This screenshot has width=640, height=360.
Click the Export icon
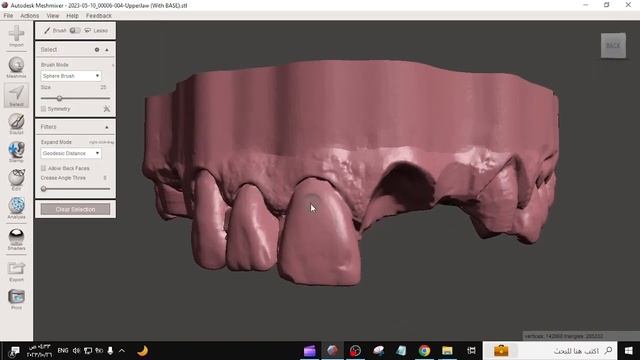[x=16, y=271]
